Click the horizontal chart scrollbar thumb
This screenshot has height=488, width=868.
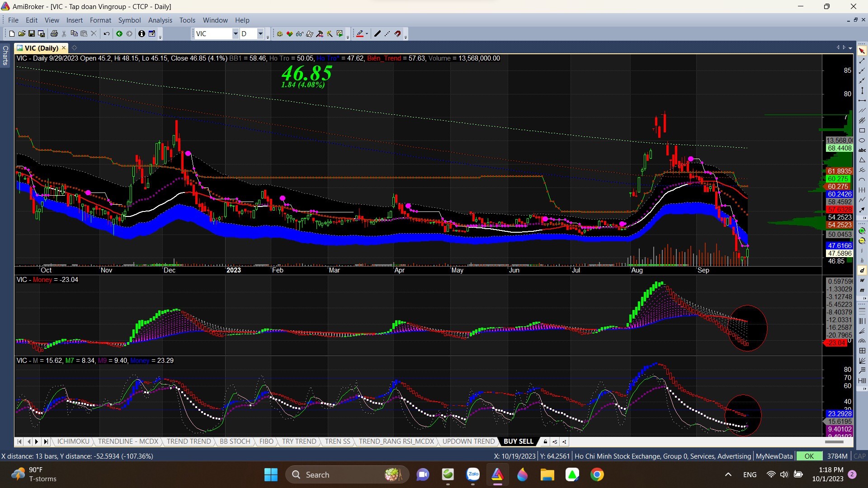tap(835, 442)
